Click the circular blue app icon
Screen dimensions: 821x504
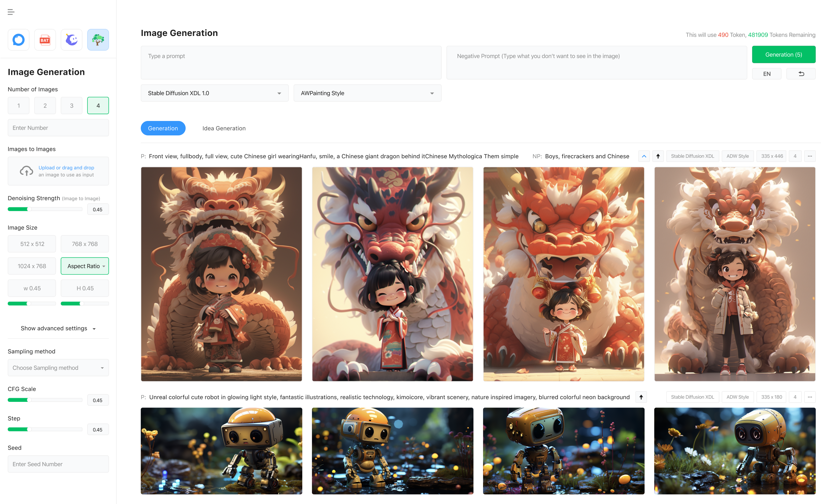click(18, 39)
